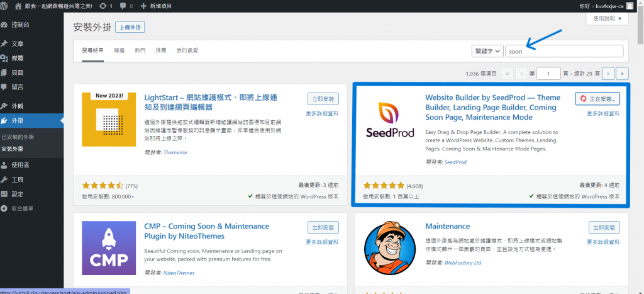Switch to the 熱門 tab
The width and height of the screenshot is (644, 294).
[140, 50]
